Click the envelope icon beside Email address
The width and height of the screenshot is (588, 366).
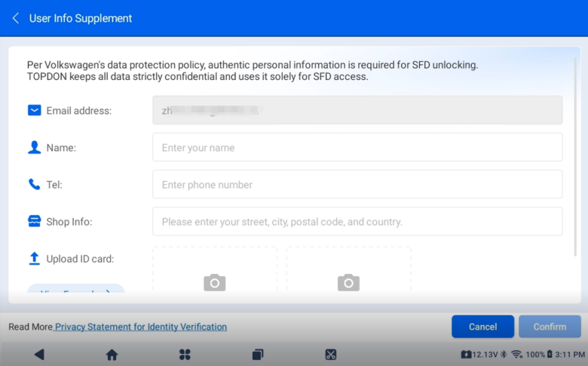(34, 110)
